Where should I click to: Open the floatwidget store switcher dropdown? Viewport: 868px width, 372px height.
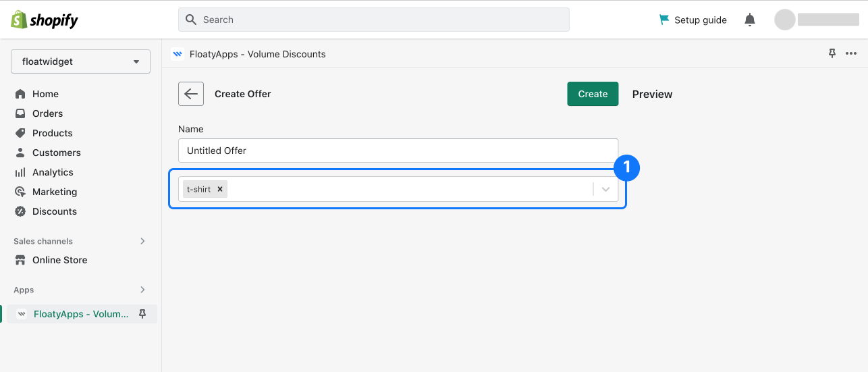pyautogui.click(x=80, y=61)
